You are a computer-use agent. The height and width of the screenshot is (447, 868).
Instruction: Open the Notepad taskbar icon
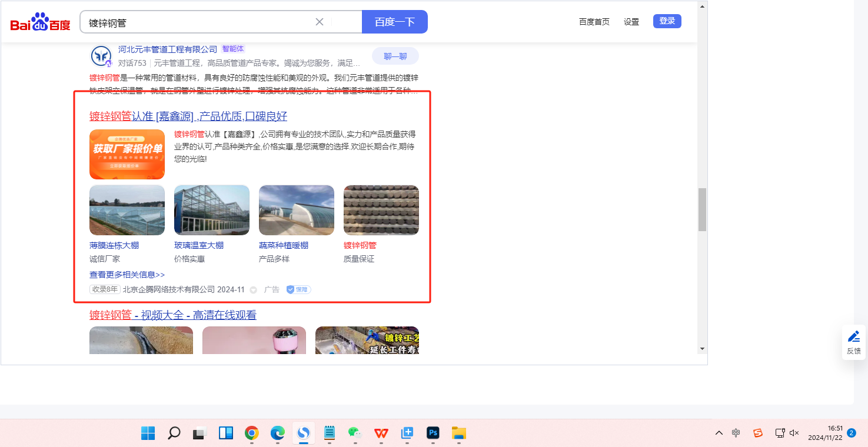point(330,433)
